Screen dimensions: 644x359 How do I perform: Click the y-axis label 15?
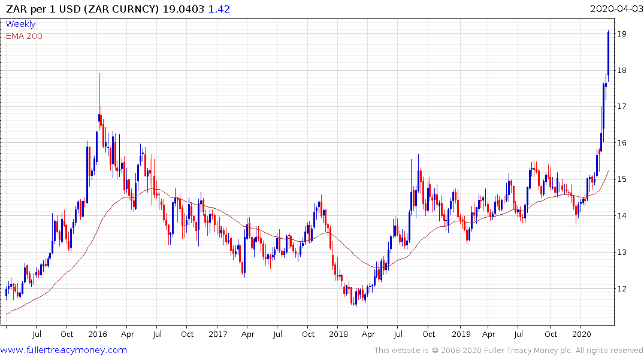pos(622,180)
